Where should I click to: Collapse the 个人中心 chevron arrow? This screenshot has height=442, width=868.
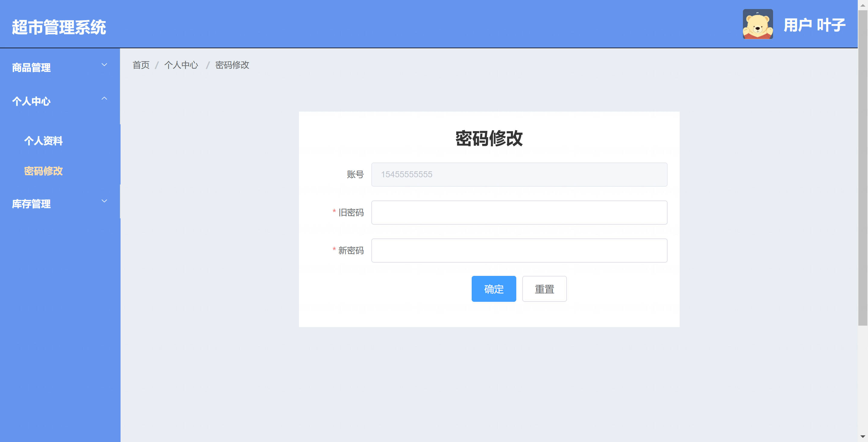coord(105,99)
